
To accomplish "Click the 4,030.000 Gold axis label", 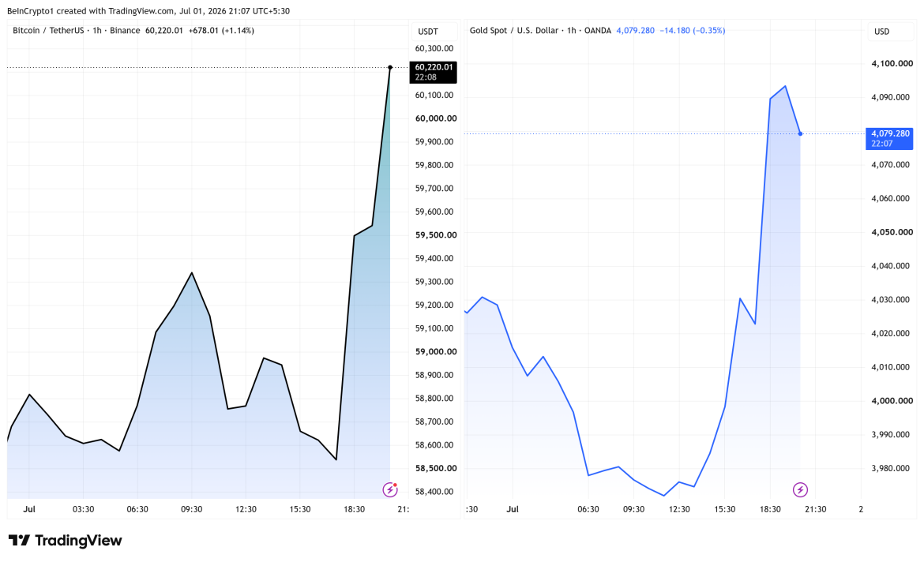I will [x=890, y=299].
